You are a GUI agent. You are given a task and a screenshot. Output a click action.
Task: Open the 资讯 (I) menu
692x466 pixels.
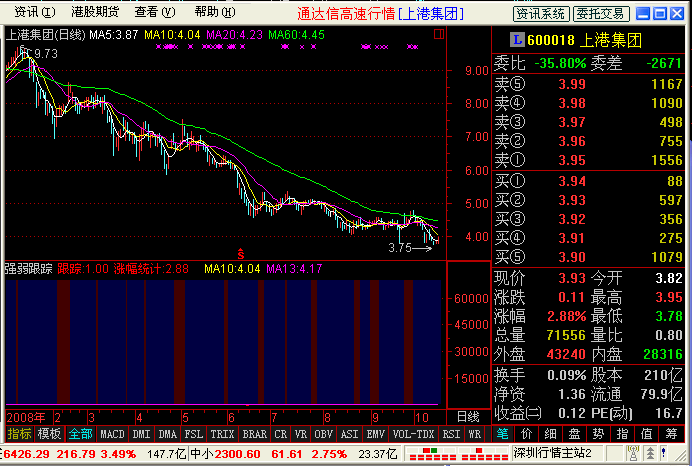pyautogui.click(x=35, y=12)
